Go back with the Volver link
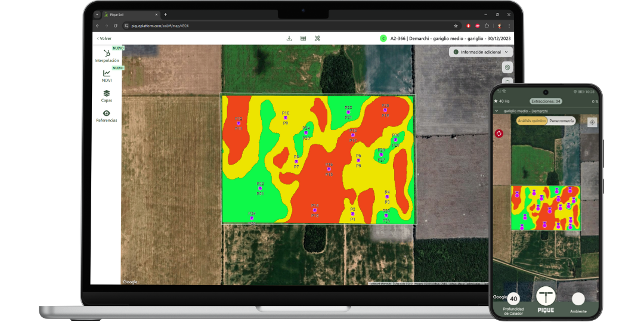This screenshot has width=644, height=322. 104,39
